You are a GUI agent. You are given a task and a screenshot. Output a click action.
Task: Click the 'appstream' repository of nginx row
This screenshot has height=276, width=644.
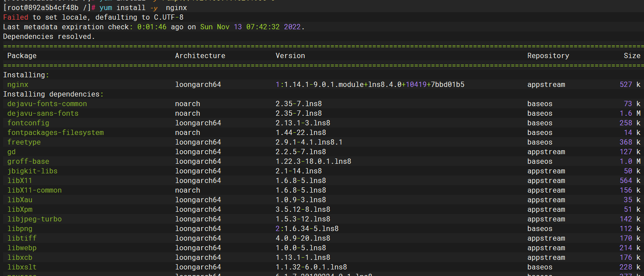(546, 84)
